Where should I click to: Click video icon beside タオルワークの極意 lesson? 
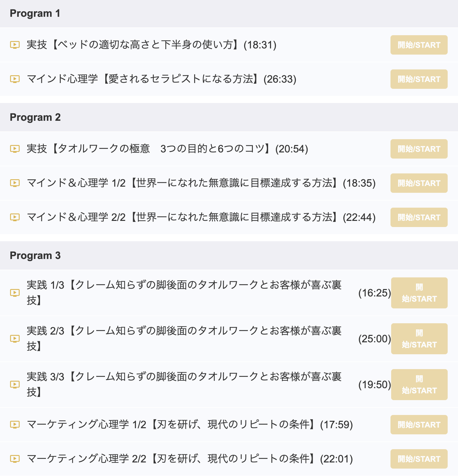[15, 149]
